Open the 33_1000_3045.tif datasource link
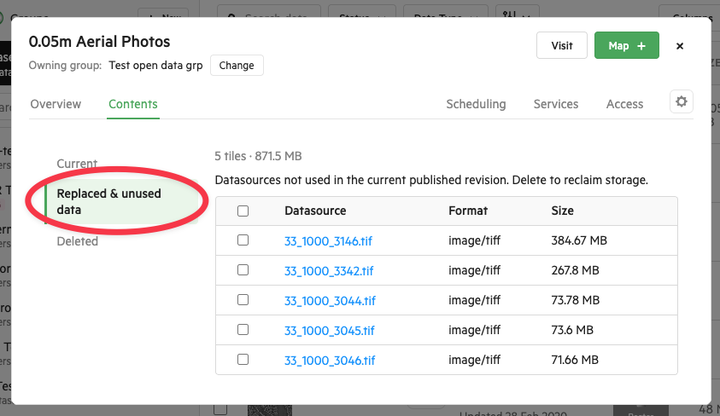The image size is (720, 416). [x=329, y=331]
